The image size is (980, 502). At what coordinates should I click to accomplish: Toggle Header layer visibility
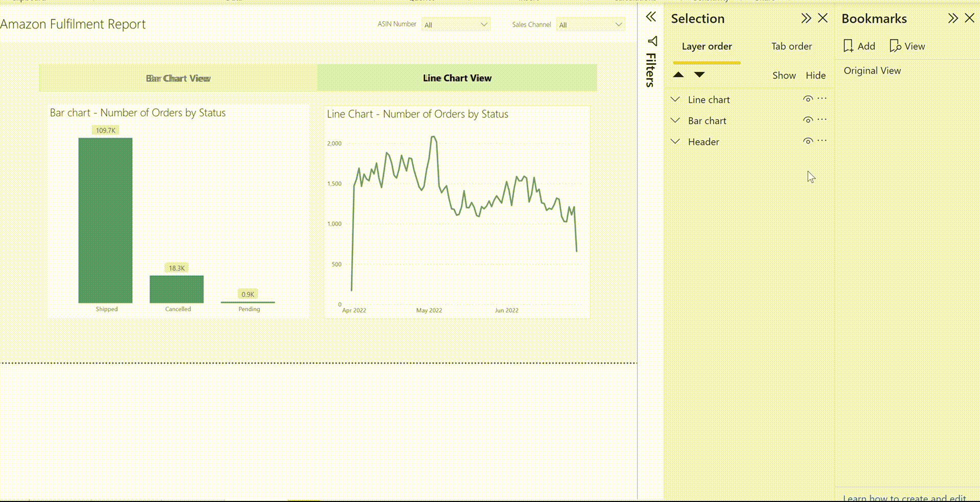click(807, 141)
